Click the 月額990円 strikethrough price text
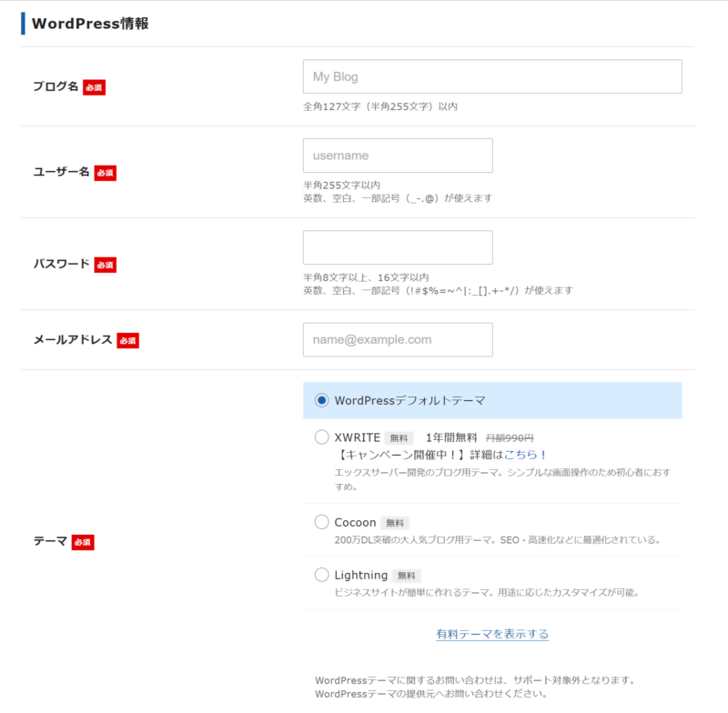Image resolution: width=728 pixels, height=713 pixels. [x=509, y=438]
